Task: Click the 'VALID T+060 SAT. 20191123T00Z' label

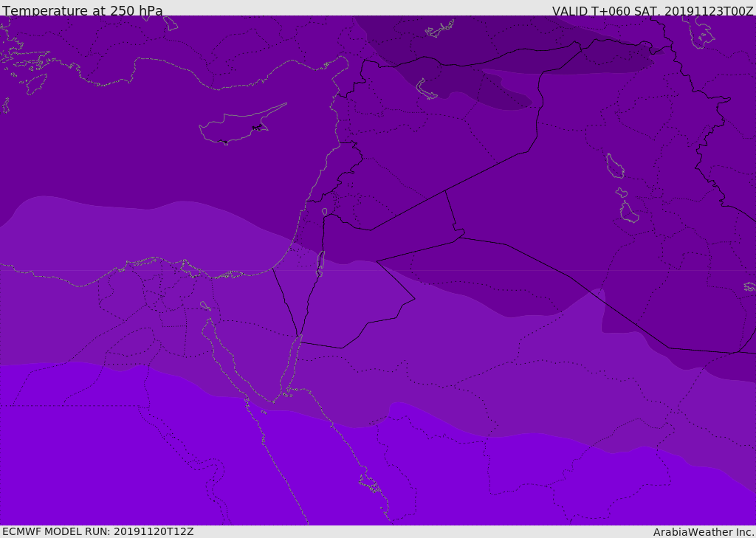Action: [653, 11]
